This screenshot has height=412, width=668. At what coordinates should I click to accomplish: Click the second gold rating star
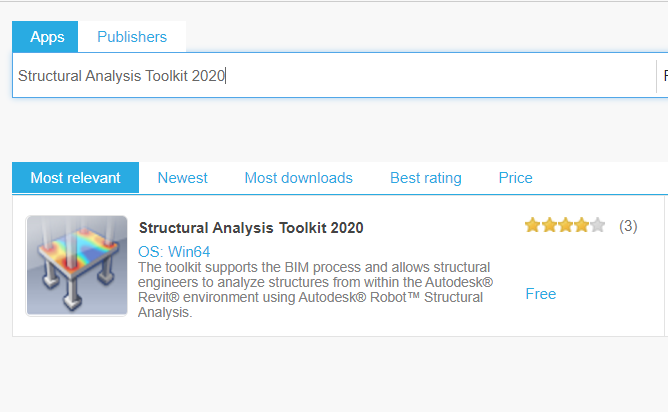(x=549, y=225)
